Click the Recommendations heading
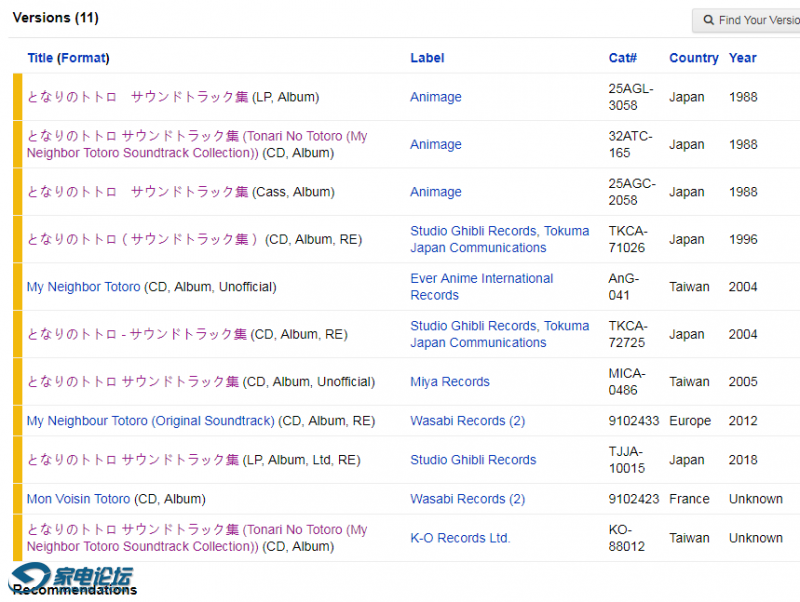800x602 pixels. [74, 590]
